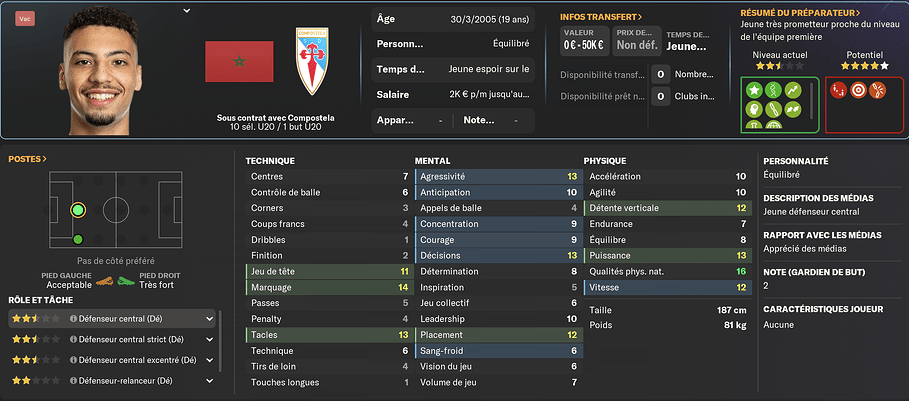Click the green DNA helix strength icon
909x401 pixels.
[x=773, y=90]
